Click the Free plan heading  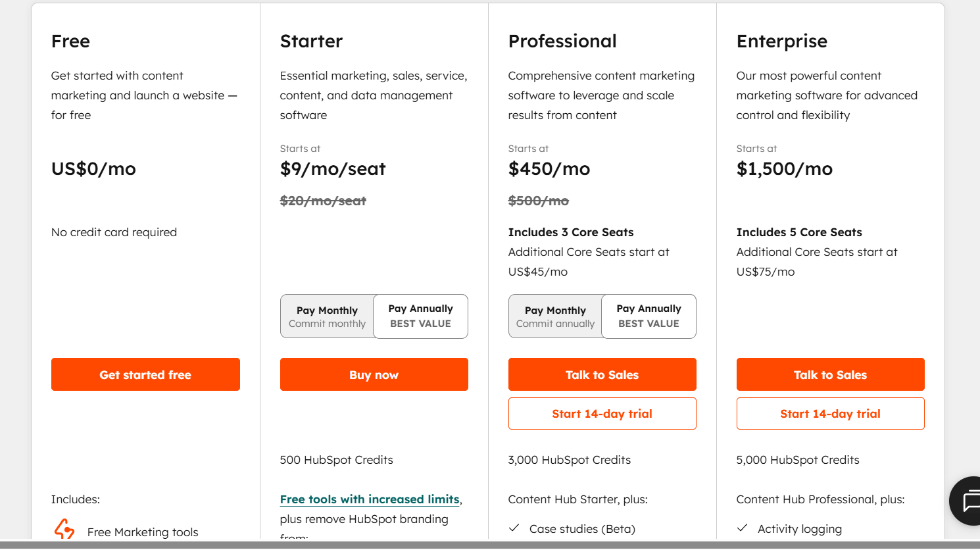coord(70,41)
